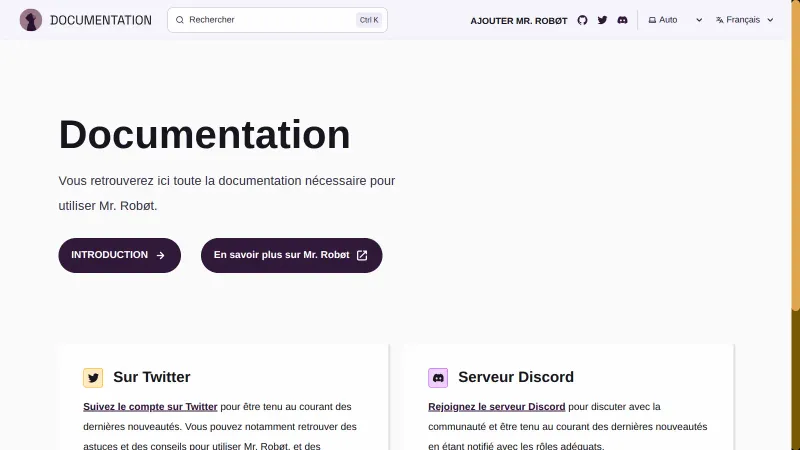This screenshot has height=450, width=800.
Task: Click the translate icon beside Français
Action: 720,20
